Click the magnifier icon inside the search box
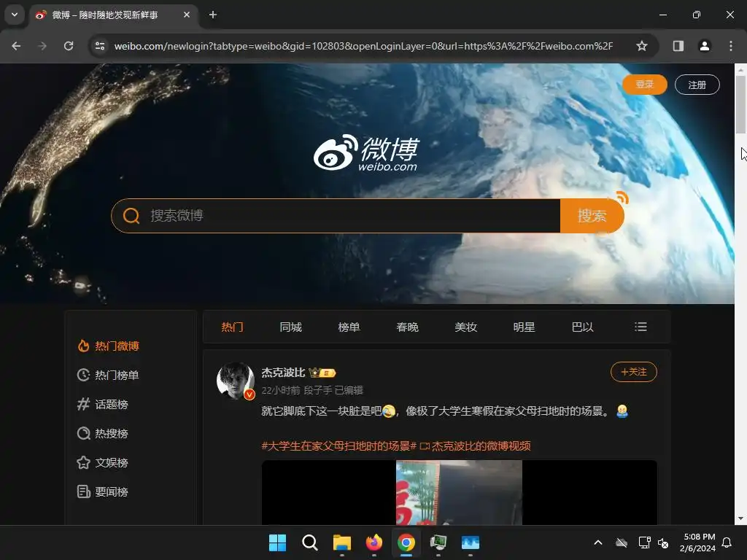 click(x=131, y=216)
